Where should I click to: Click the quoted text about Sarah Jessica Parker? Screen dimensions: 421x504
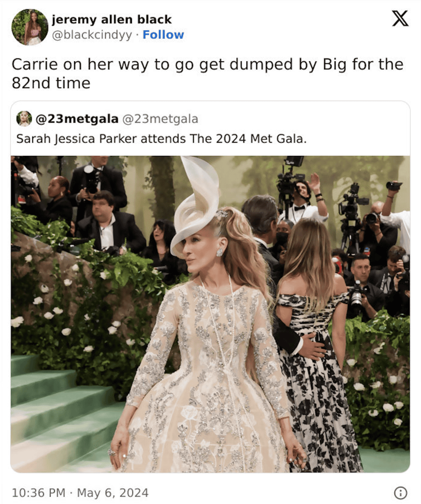161,139
